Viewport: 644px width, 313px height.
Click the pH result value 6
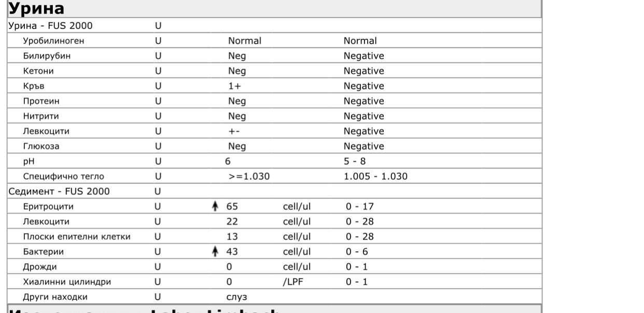[x=228, y=161]
